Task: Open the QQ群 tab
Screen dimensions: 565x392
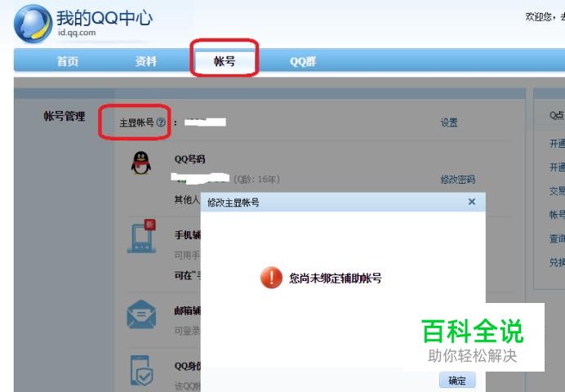Action: pos(303,61)
